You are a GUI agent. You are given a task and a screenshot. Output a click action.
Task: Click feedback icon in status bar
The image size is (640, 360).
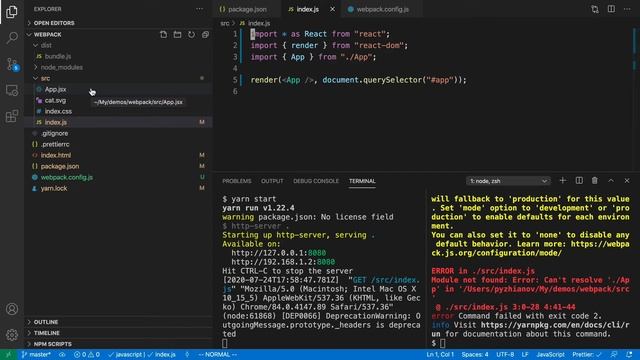(614, 354)
